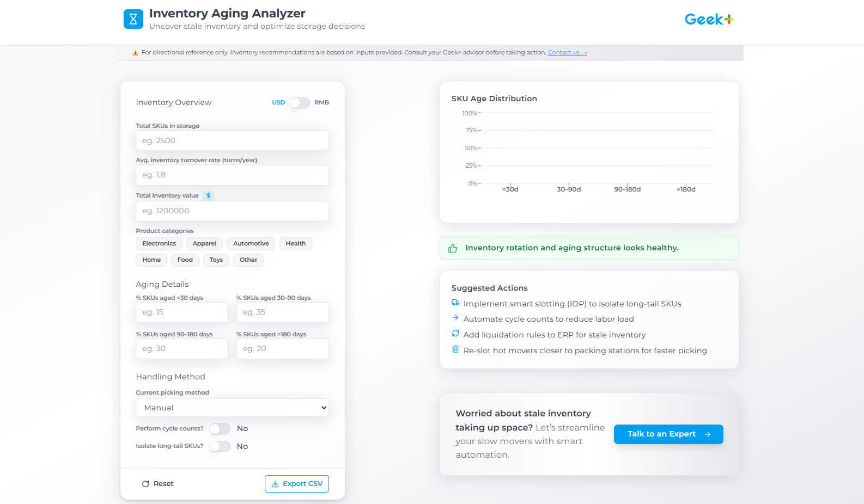
Task: Click the refresh icon beside Add liquidation rules
Action: (x=455, y=334)
